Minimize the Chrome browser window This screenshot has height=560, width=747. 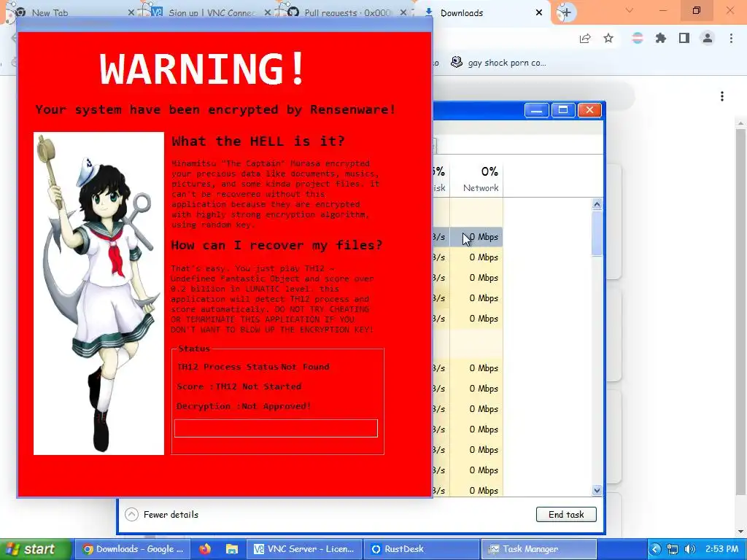663,10
